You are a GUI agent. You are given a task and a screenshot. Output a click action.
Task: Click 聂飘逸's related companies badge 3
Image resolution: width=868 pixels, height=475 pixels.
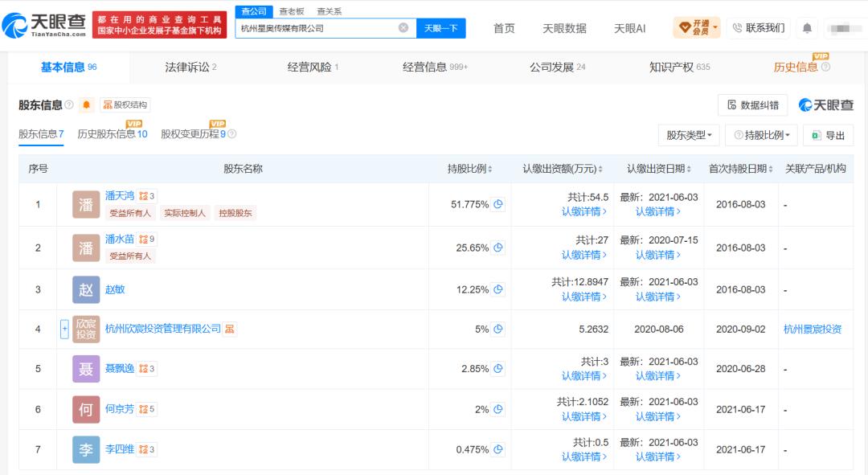click(x=147, y=369)
